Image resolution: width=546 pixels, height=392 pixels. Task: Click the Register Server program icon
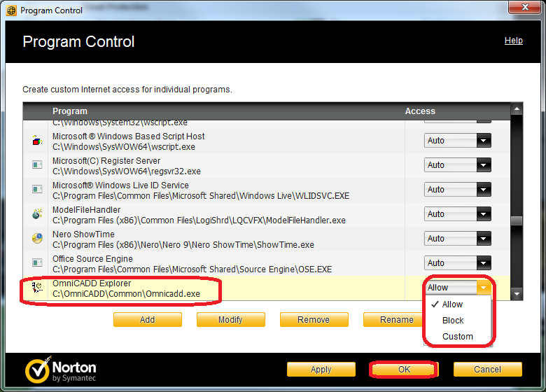[x=37, y=164]
